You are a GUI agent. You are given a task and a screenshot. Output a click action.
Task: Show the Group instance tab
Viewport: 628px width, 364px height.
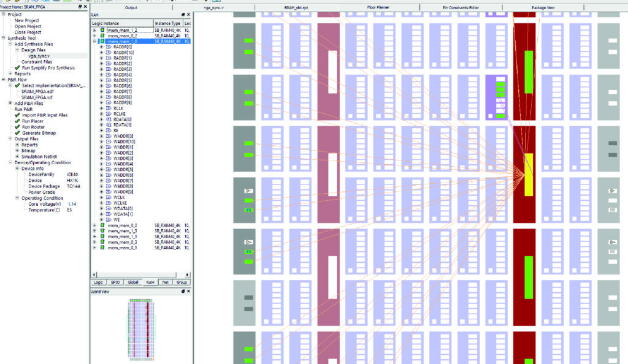tap(182, 282)
